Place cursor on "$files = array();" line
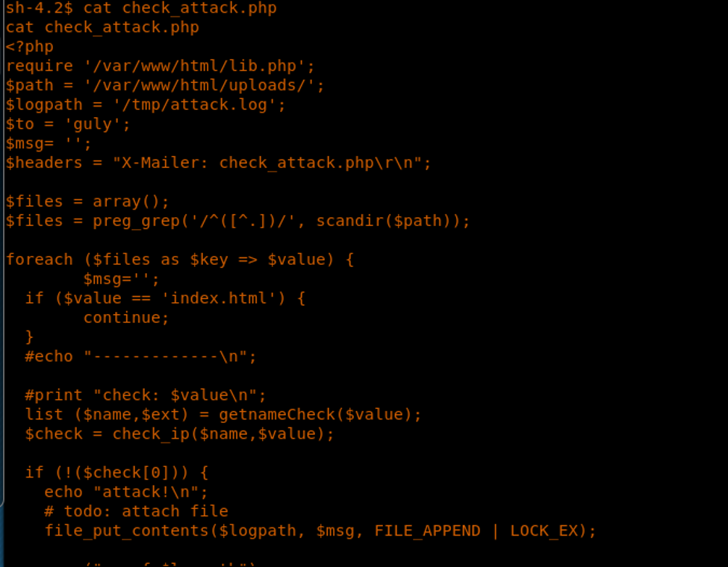Screen dimensions: 728x567 (x=87, y=201)
